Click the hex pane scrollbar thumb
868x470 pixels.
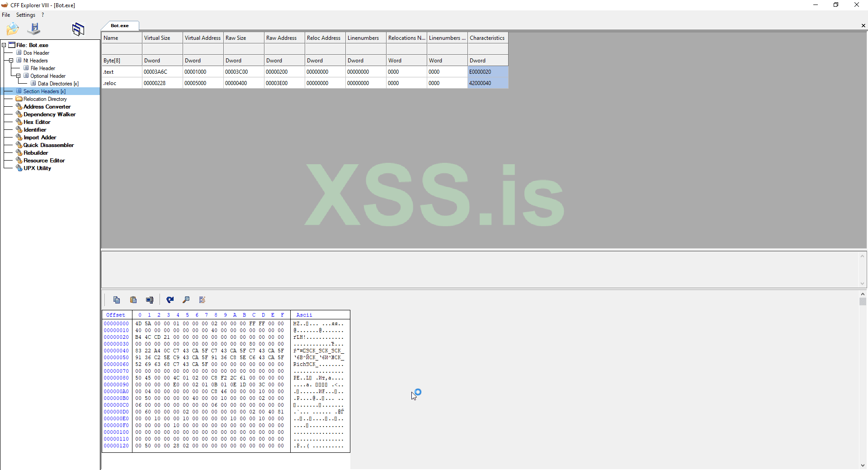(x=863, y=302)
